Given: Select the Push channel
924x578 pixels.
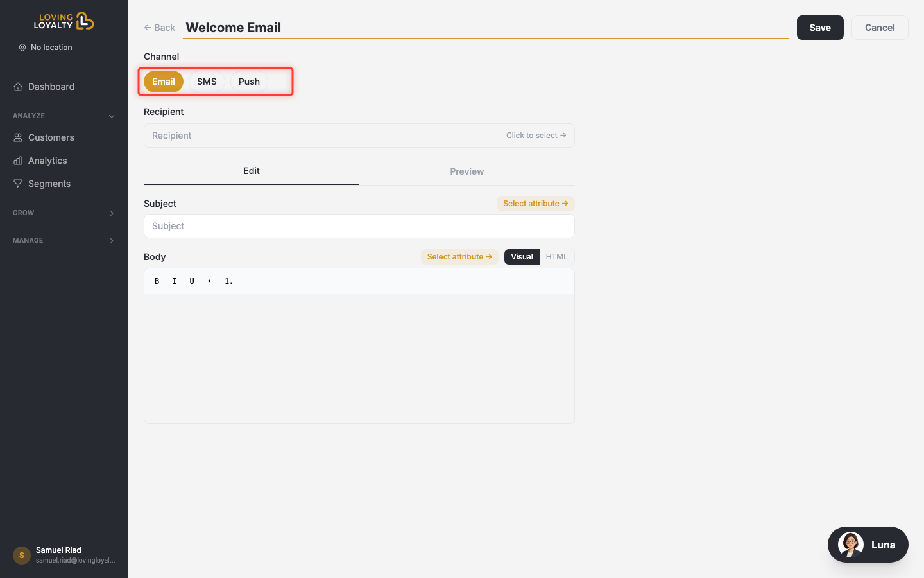Looking at the screenshot, I should (249, 82).
